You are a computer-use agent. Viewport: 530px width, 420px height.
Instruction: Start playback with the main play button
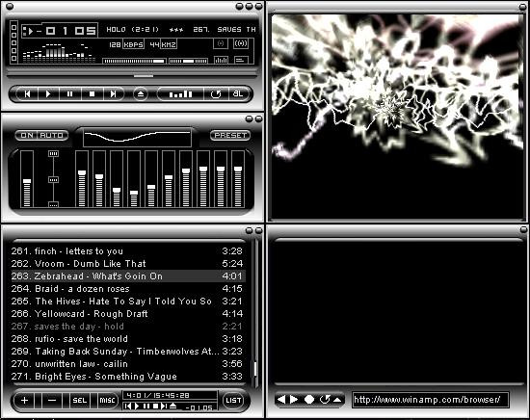[48, 94]
